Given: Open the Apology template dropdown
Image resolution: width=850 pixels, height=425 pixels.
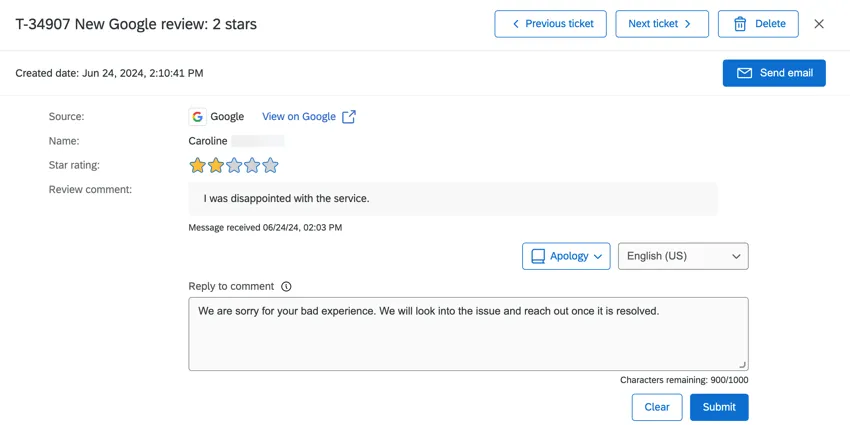Looking at the screenshot, I should click(566, 256).
